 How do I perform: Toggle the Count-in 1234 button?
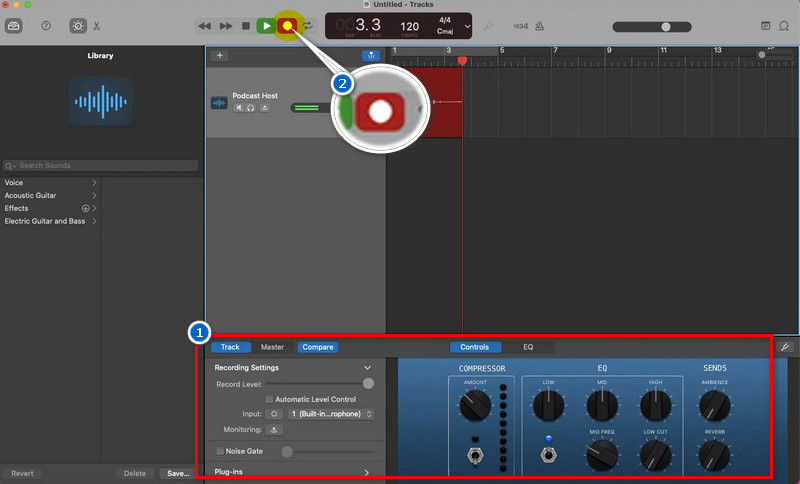point(520,26)
